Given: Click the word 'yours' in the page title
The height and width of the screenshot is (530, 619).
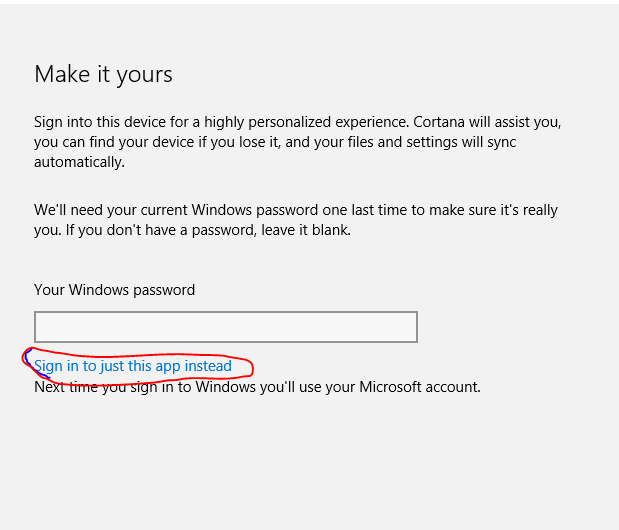Looking at the screenshot, I should pyautogui.click(x=144, y=75).
